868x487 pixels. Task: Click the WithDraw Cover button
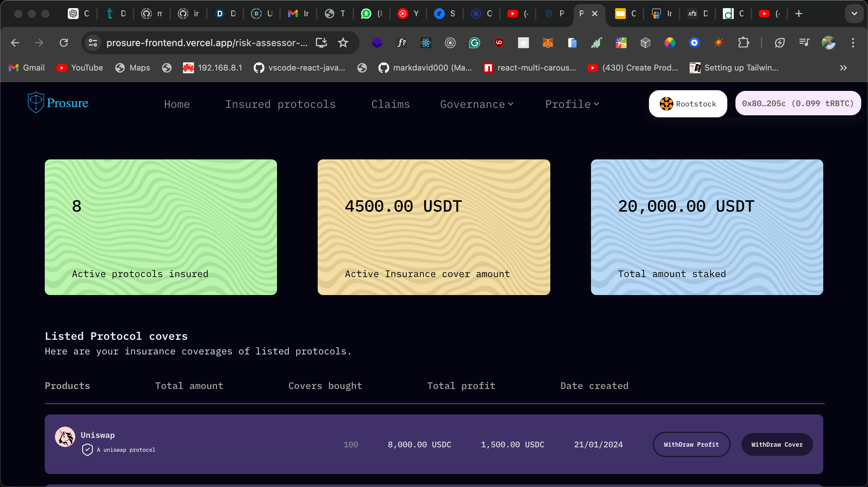777,444
